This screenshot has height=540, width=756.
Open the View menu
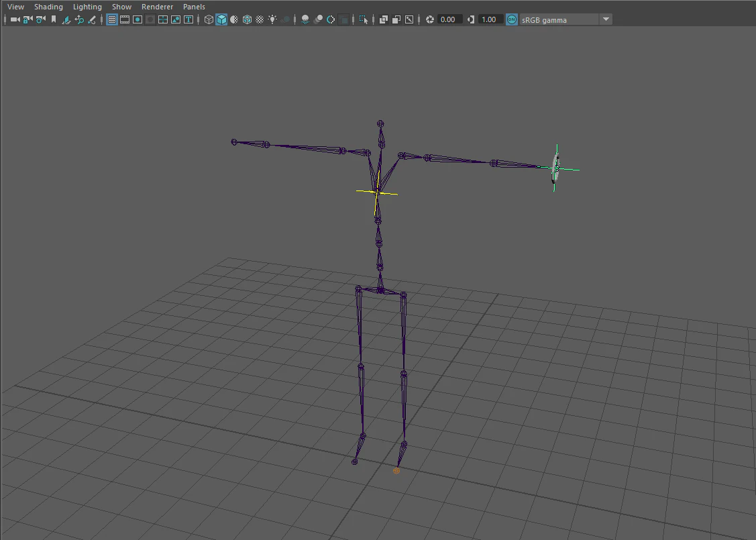click(16, 7)
